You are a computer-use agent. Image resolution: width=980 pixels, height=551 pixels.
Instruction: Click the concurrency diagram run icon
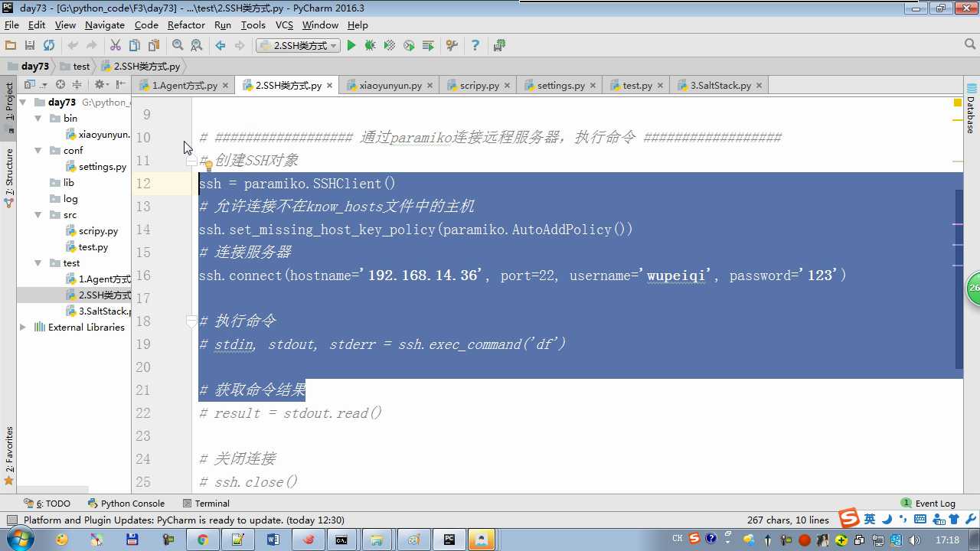click(428, 46)
